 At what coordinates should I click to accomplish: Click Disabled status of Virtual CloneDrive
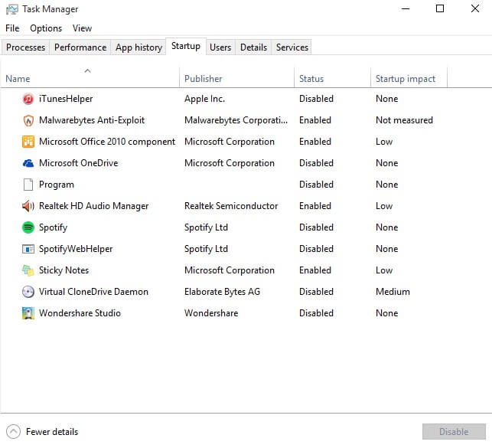tap(316, 292)
